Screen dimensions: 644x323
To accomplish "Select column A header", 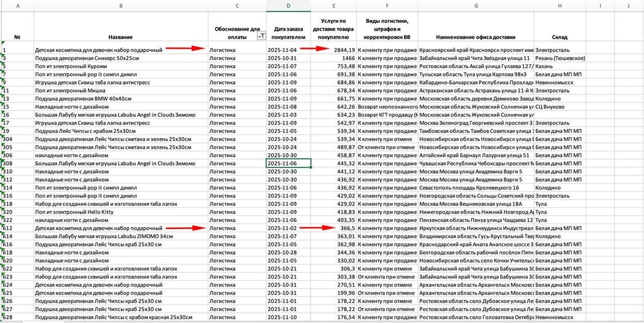I will tap(17, 5).
